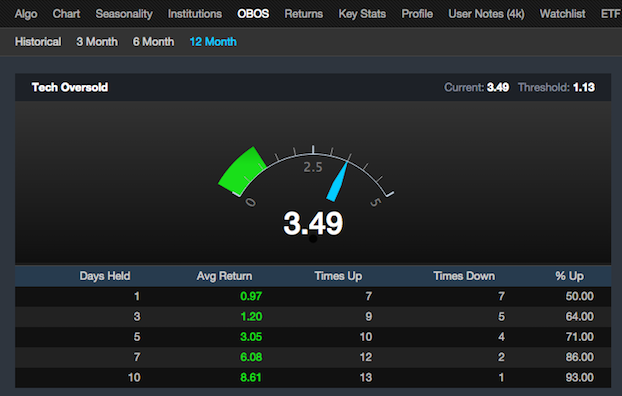Open User Notes (4k) tab
This screenshot has height=396, width=622.
(x=486, y=14)
